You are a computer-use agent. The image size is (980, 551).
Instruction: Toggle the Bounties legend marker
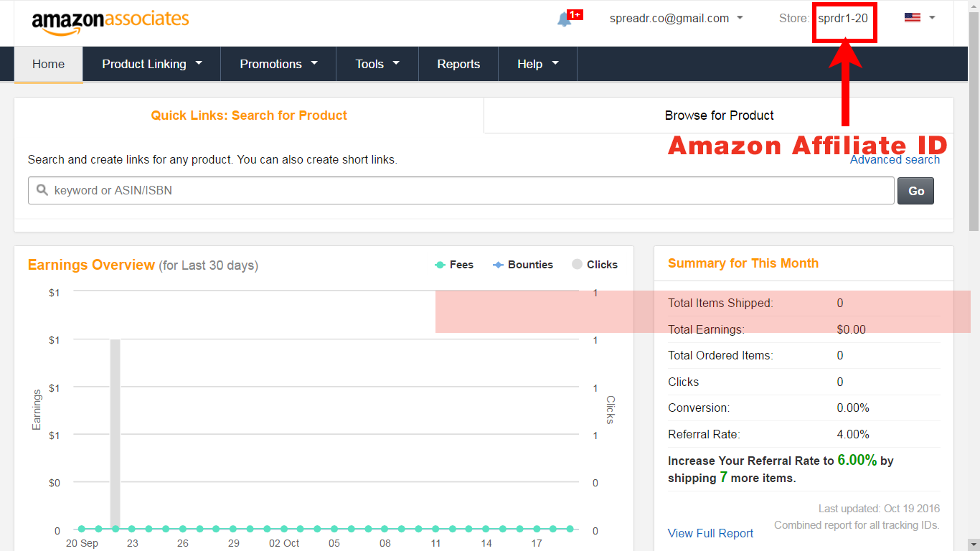point(498,265)
